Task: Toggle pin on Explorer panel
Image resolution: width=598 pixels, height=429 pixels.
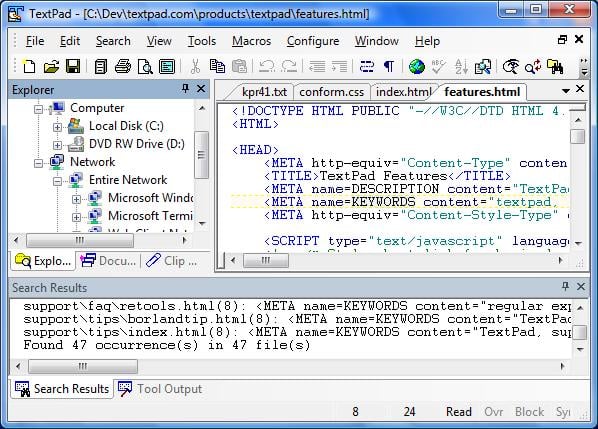Action: point(185,89)
